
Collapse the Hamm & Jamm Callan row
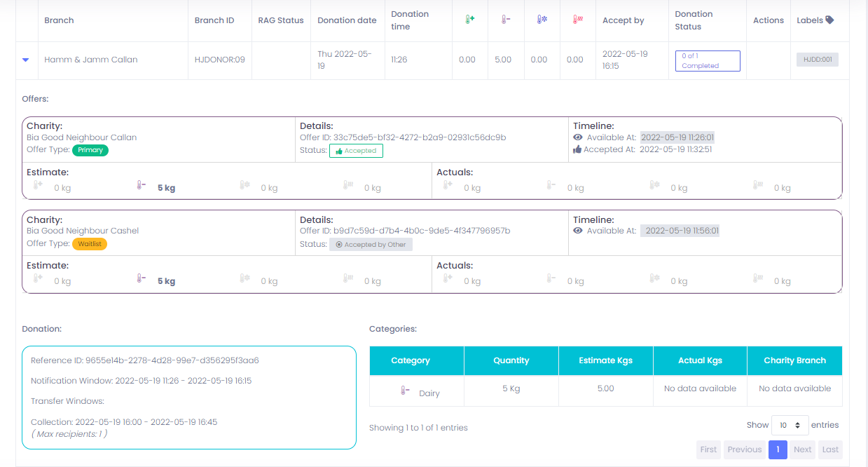point(26,60)
